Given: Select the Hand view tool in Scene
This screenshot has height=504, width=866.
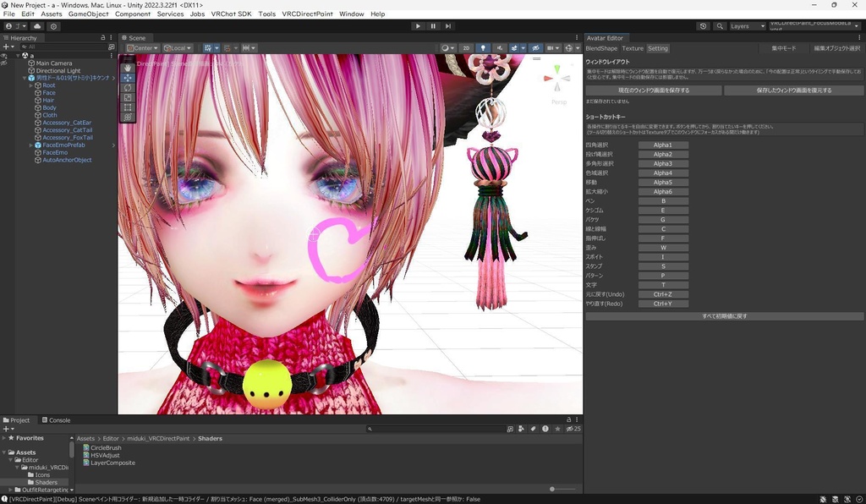Looking at the screenshot, I should [x=128, y=68].
